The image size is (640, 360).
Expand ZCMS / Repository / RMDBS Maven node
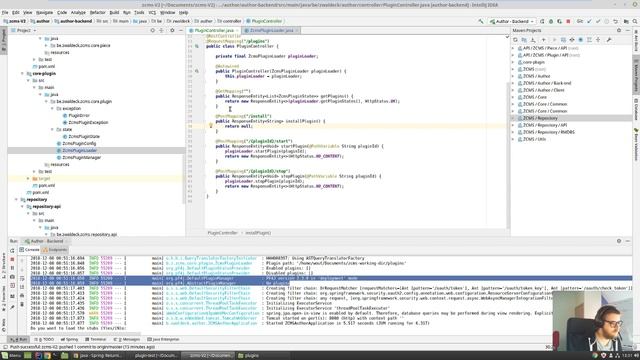(513, 132)
